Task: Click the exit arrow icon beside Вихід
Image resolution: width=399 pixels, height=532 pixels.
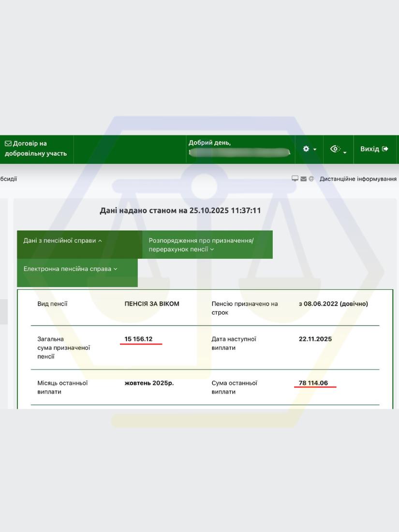Action: point(385,149)
